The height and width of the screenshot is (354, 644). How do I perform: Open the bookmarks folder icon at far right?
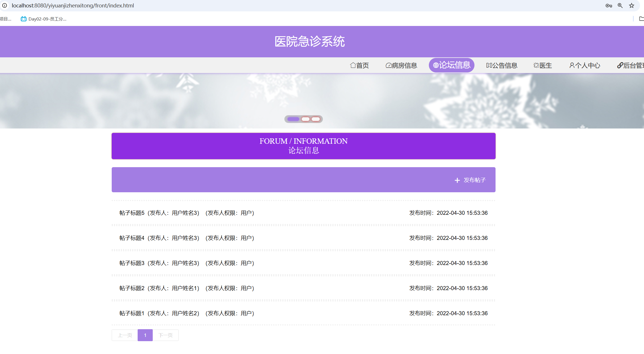pyautogui.click(x=641, y=19)
